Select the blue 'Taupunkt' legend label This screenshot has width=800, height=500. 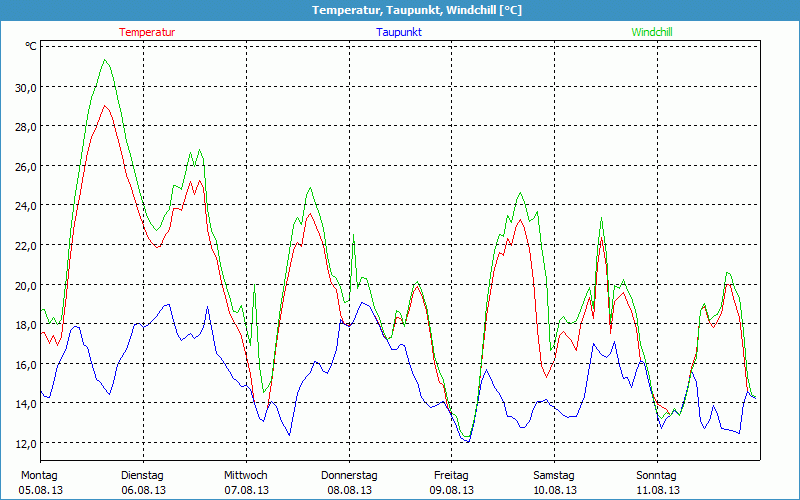pos(399,32)
